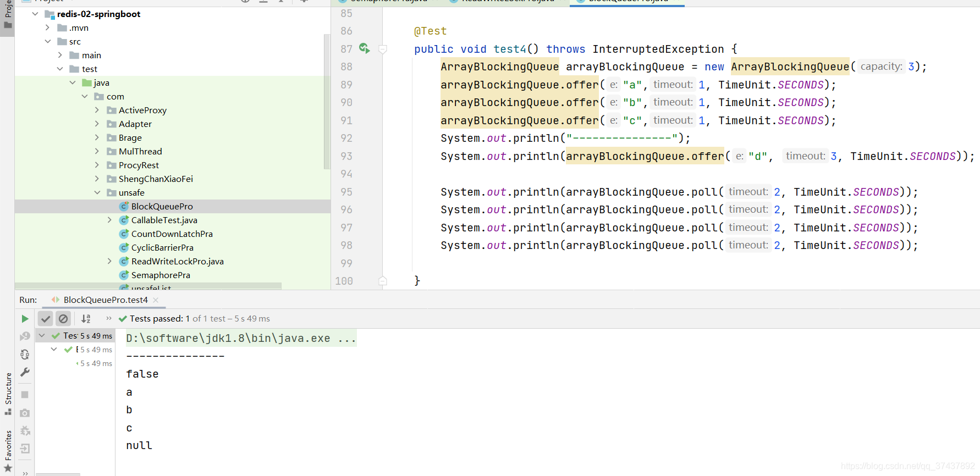
Task: Click 'null' line in console output
Action: click(x=139, y=446)
